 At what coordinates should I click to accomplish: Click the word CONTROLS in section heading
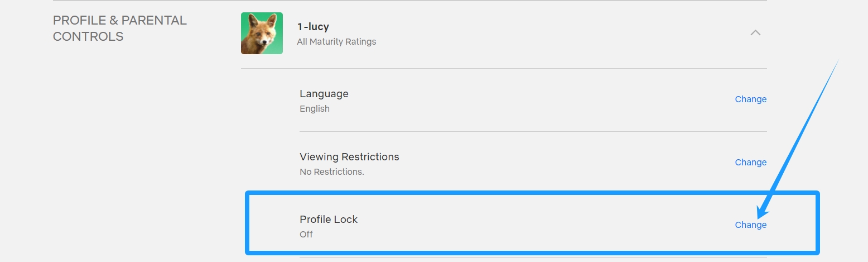tap(88, 37)
